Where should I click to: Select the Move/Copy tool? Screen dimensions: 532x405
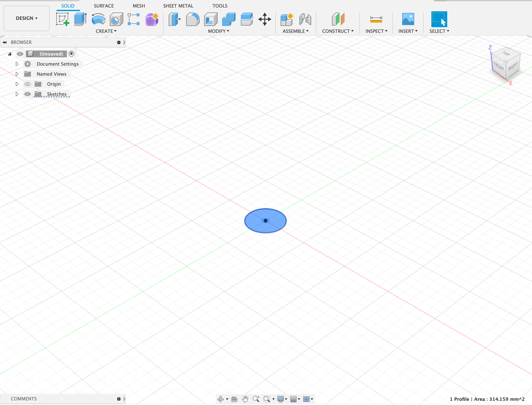pyautogui.click(x=265, y=19)
